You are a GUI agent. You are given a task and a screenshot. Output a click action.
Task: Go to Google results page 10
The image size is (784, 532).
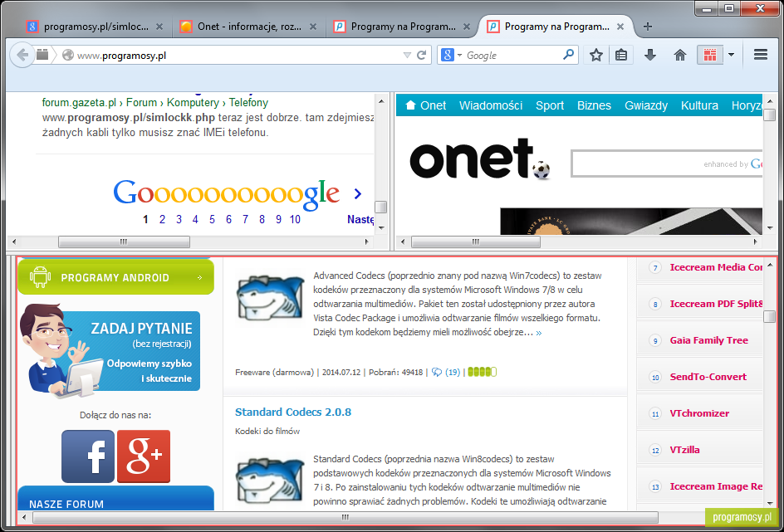pos(295,219)
